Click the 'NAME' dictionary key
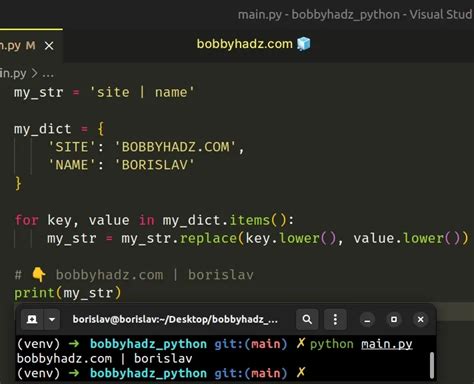This screenshot has width=474, height=384. [x=72, y=165]
